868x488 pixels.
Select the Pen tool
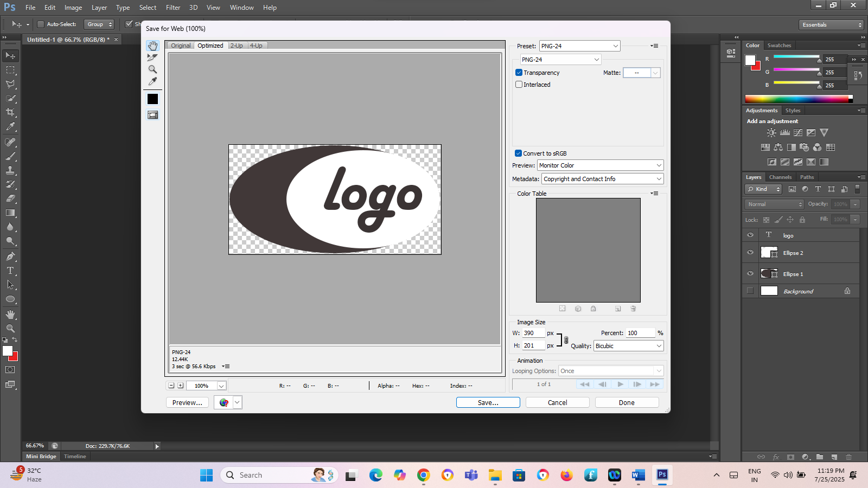coord(10,256)
